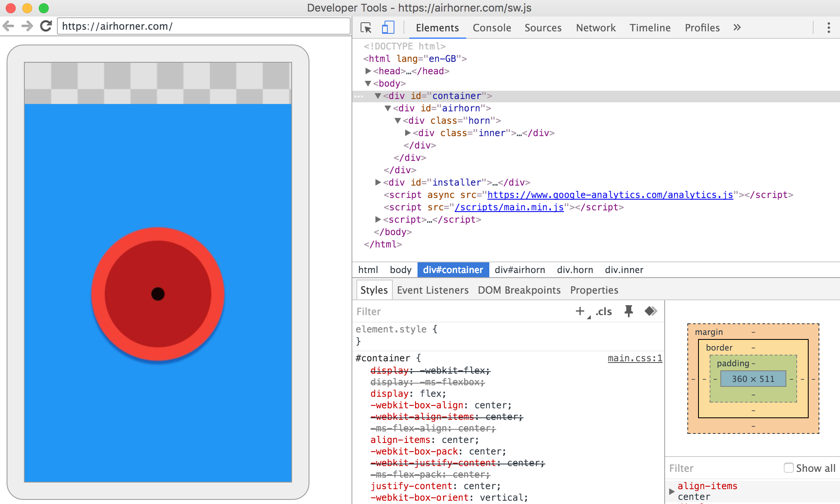Open the Sources tab
The image size is (840, 504).
(x=543, y=28)
